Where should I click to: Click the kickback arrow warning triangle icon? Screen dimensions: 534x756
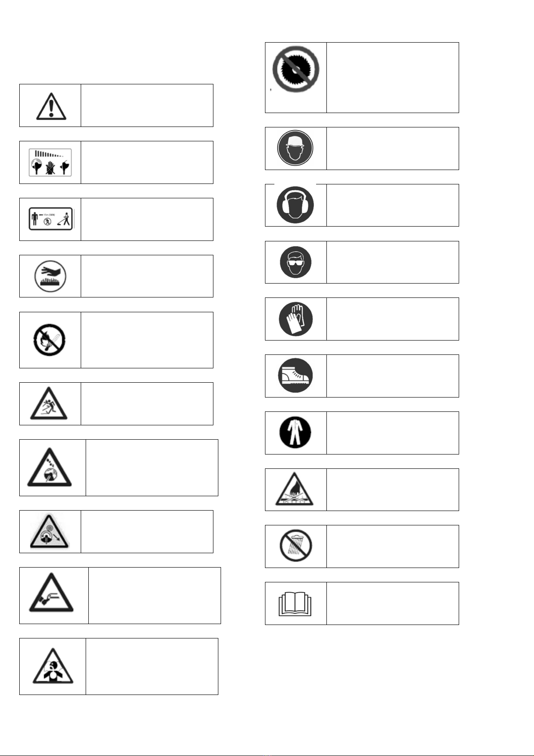click(x=50, y=532)
